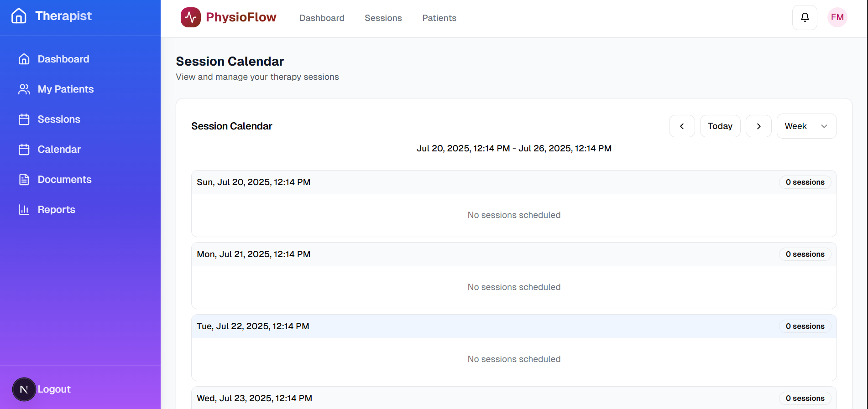Open the Sessions tab in top navigation

coord(383,18)
